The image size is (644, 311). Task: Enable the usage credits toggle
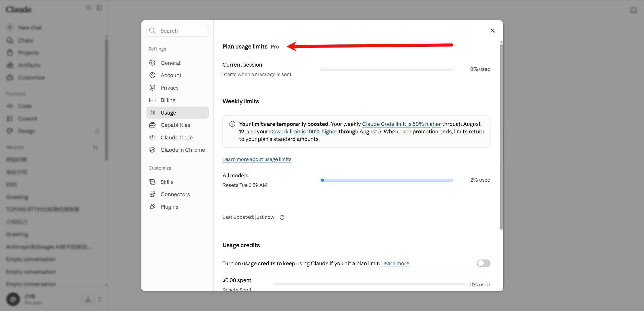click(484, 263)
